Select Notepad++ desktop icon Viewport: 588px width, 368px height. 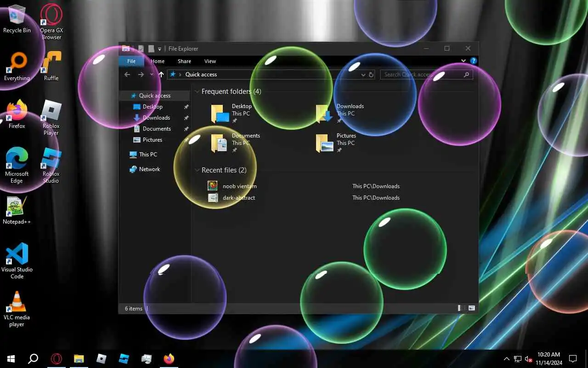17,210
